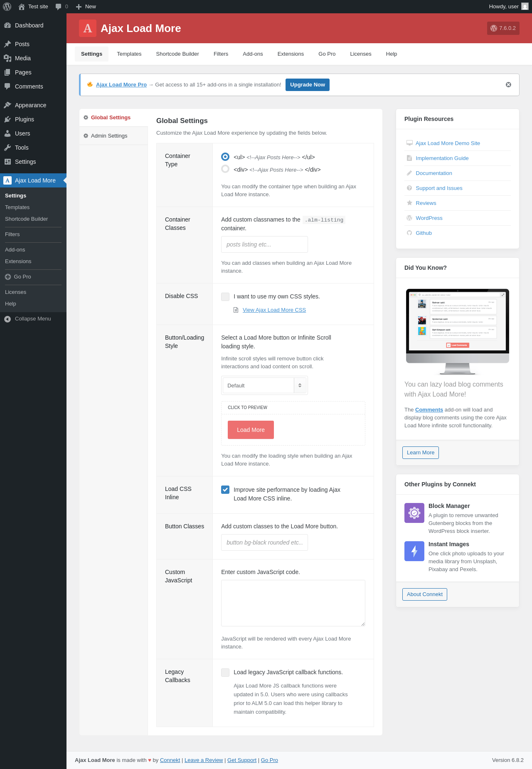The height and width of the screenshot is (769, 532).
Task: Click the Appearance paintbrush icon
Action: (7, 105)
